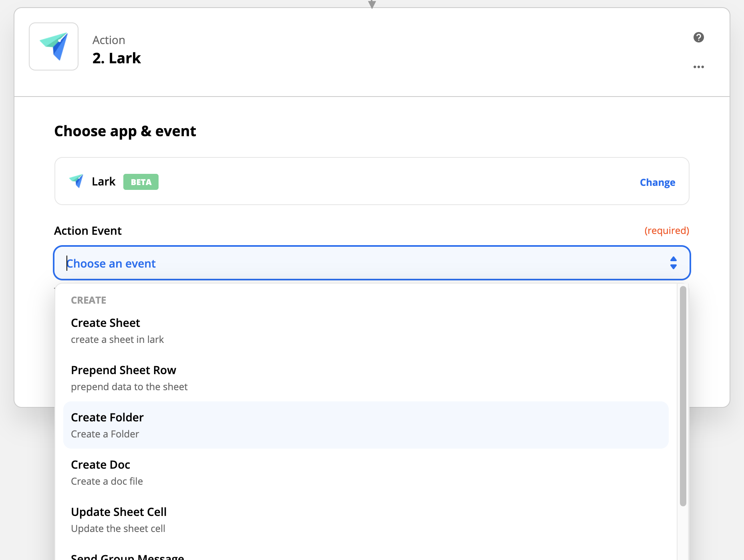
Task: Click the BETA badge next to Lark
Action: (x=141, y=182)
